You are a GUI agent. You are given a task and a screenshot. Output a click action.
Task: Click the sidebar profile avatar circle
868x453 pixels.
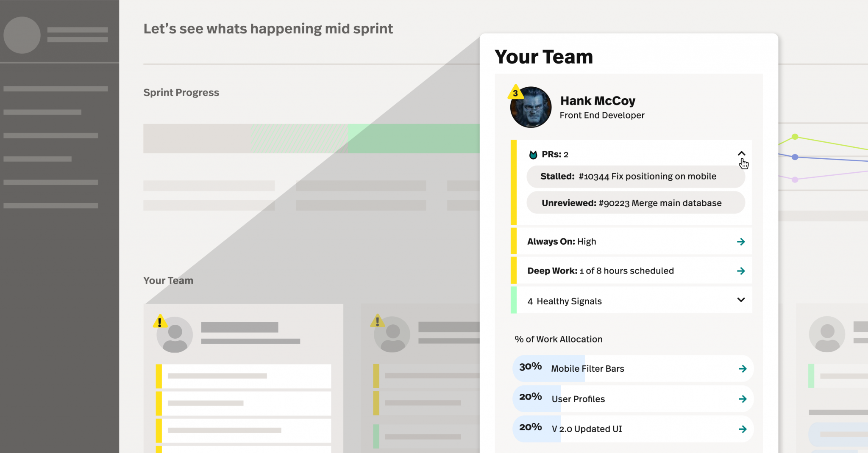click(x=22, y=35)
